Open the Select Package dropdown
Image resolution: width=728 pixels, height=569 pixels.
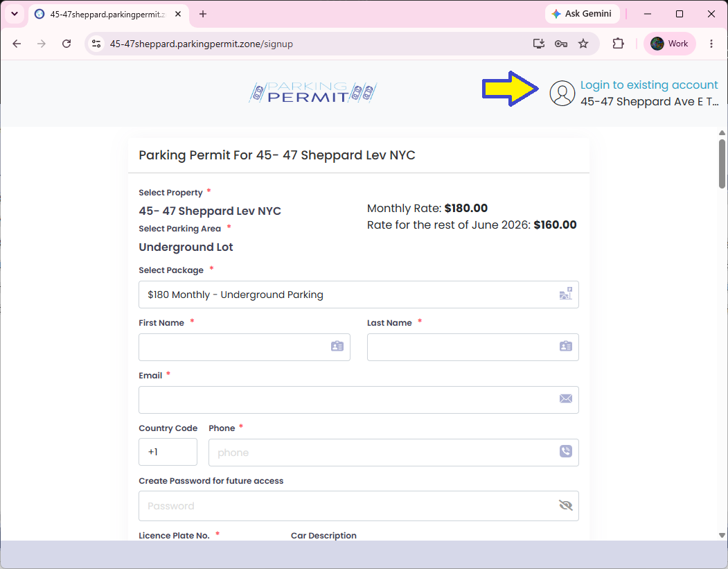(358, 295)
